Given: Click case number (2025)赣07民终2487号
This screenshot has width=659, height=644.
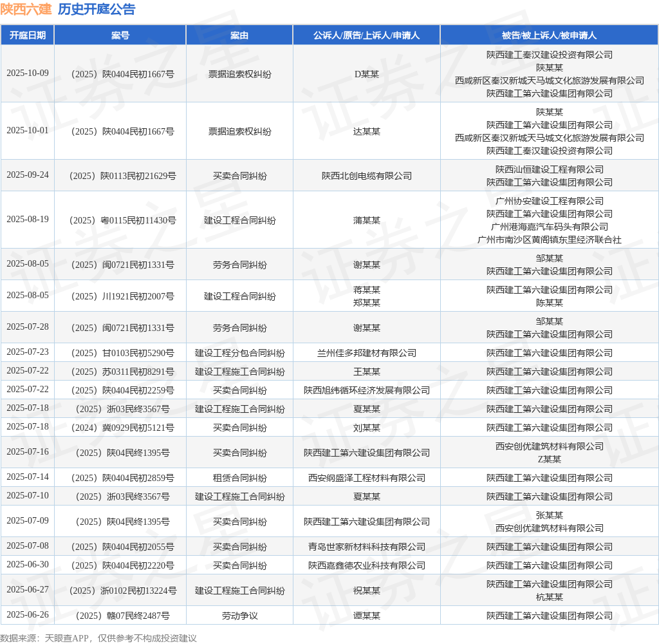Looking at the screenshot, I should tap(122, 616).
